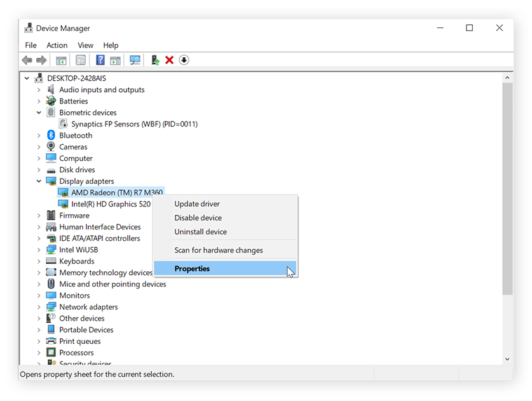Click the Device Manager title bar icon

[29, 28]
